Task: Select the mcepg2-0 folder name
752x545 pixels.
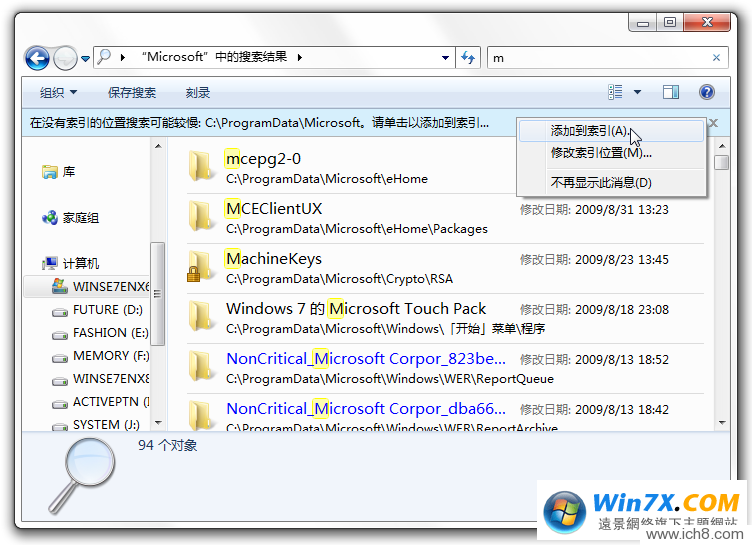Action: [263, 159]
